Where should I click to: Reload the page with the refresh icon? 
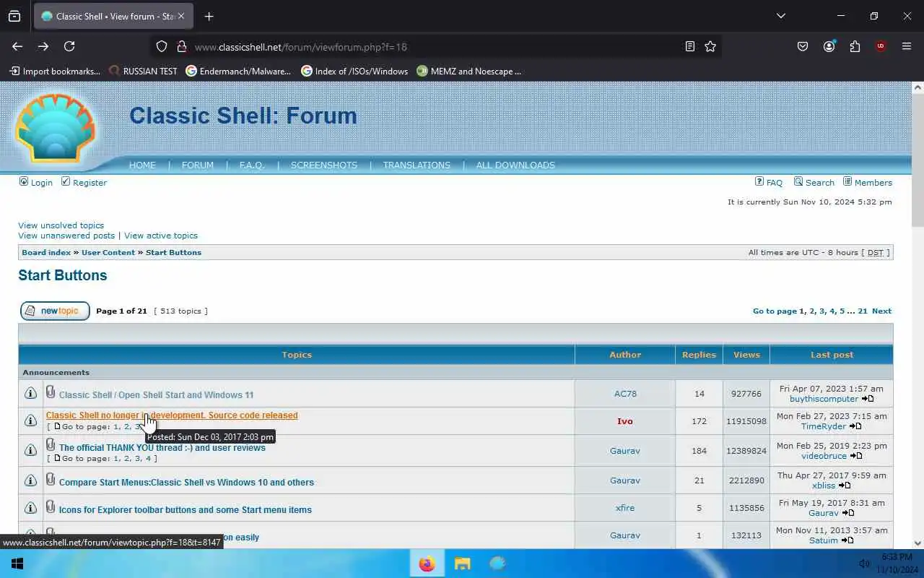[x=69, y=46]
